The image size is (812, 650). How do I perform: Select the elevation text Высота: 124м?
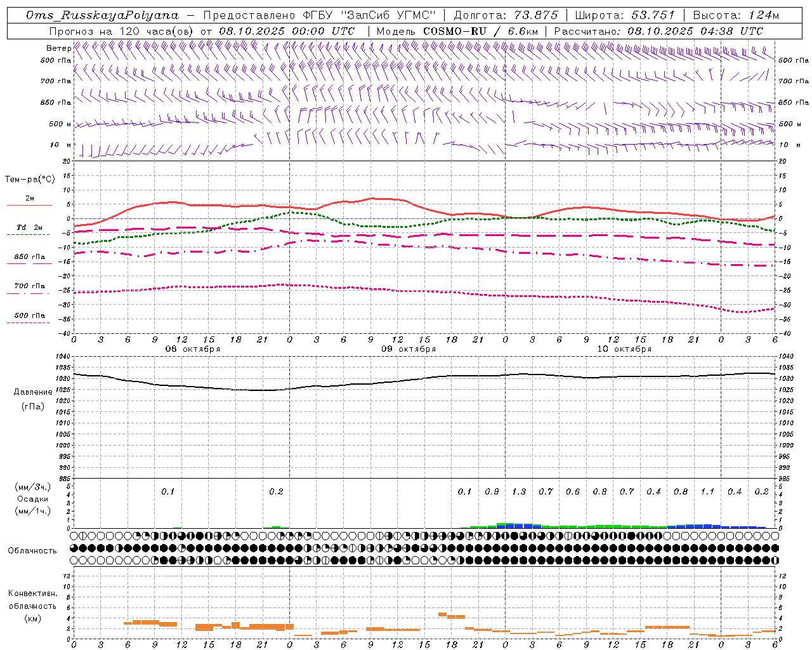pyautogui.click(x=736, y=15)
